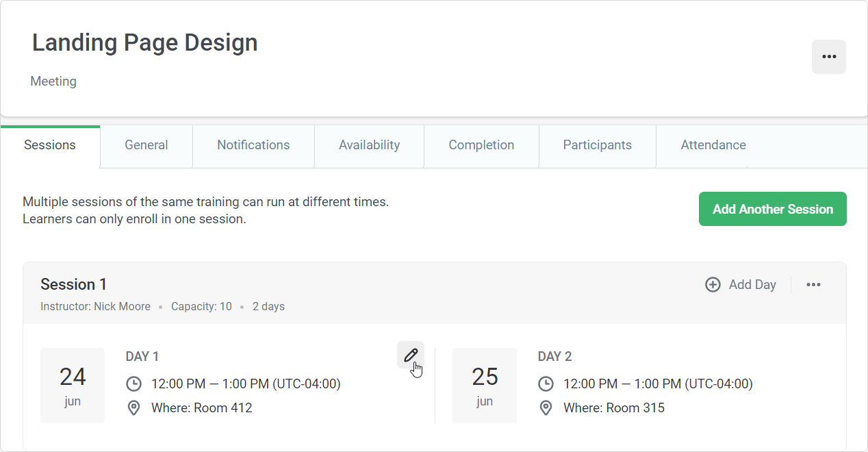Go to the Availability tab
This screenshot has height=452, width=868.
(x=369, y=145)
